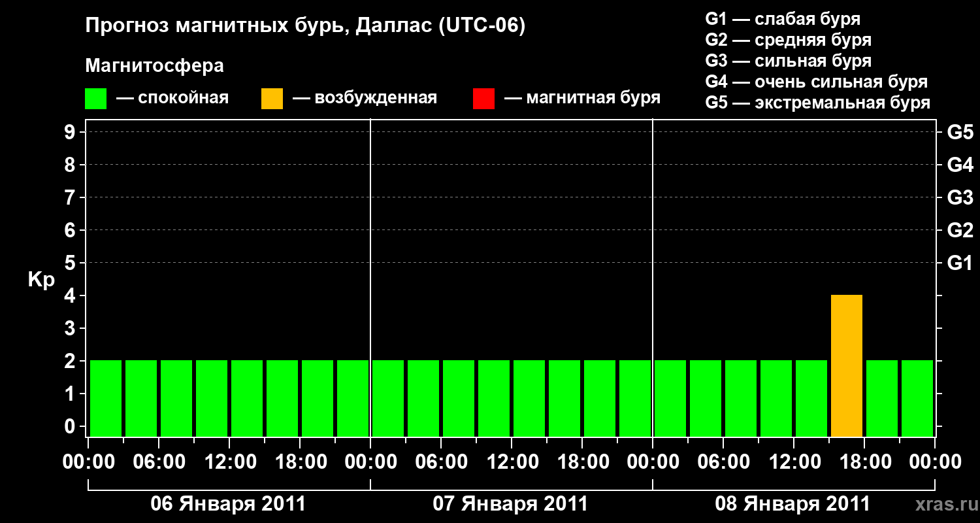Click the right axis 'G3' tick label
This screenshot has height=523, width=980.
(960, 197)
